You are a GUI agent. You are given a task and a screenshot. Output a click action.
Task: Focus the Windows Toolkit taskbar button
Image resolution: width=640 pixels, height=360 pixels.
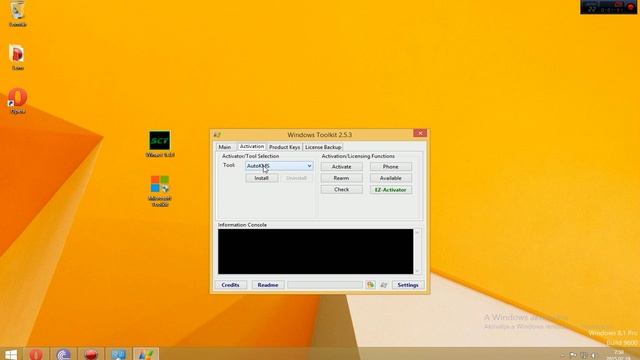click(146, 354)
